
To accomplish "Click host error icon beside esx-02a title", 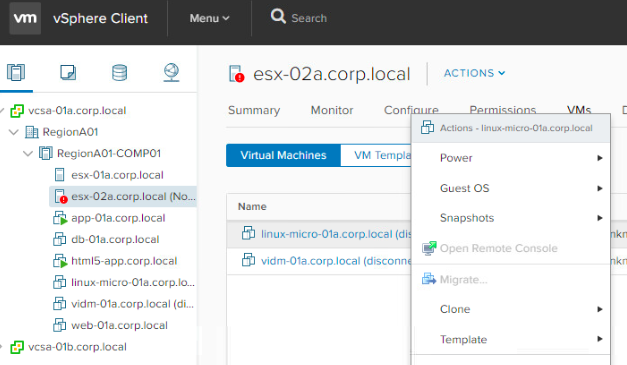I will pyautogui.click(x=236, y=74).
